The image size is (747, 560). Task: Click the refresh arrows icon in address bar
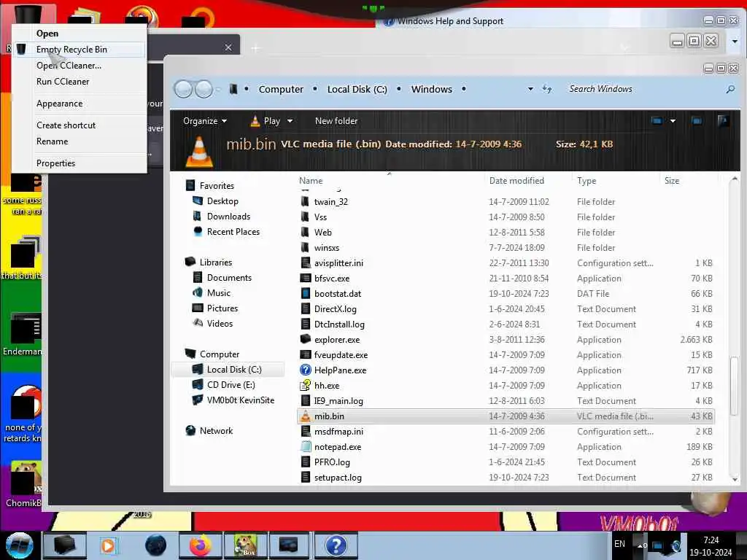(x=547, y=89)
